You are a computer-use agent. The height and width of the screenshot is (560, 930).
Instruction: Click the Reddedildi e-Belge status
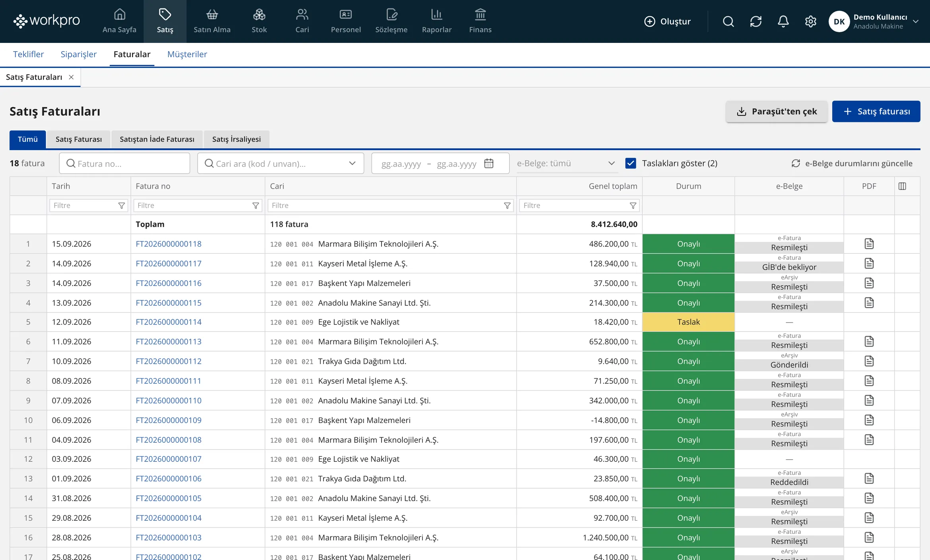pyautogui.click(x=789, y=482)
